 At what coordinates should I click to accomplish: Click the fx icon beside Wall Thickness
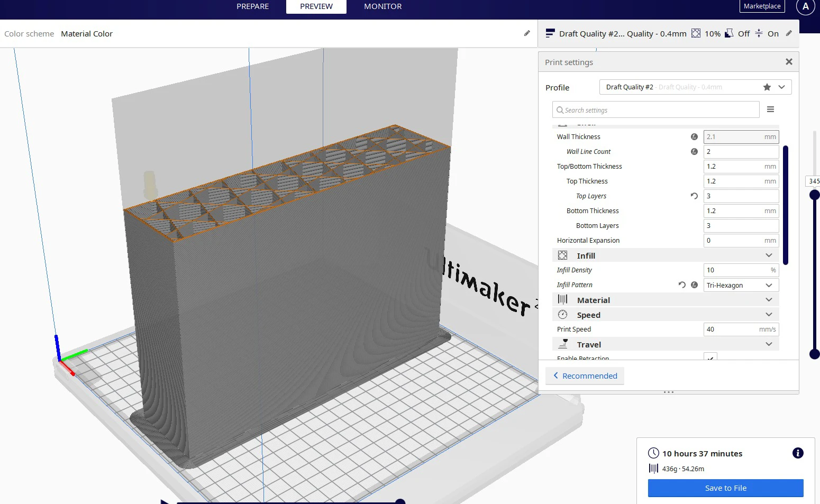click(x=694, y=137)
